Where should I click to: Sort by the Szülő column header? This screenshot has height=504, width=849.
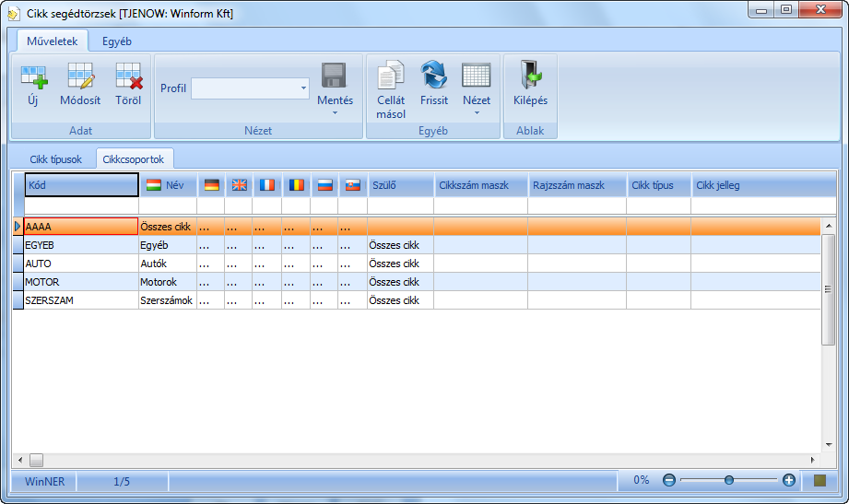(401, 185)
